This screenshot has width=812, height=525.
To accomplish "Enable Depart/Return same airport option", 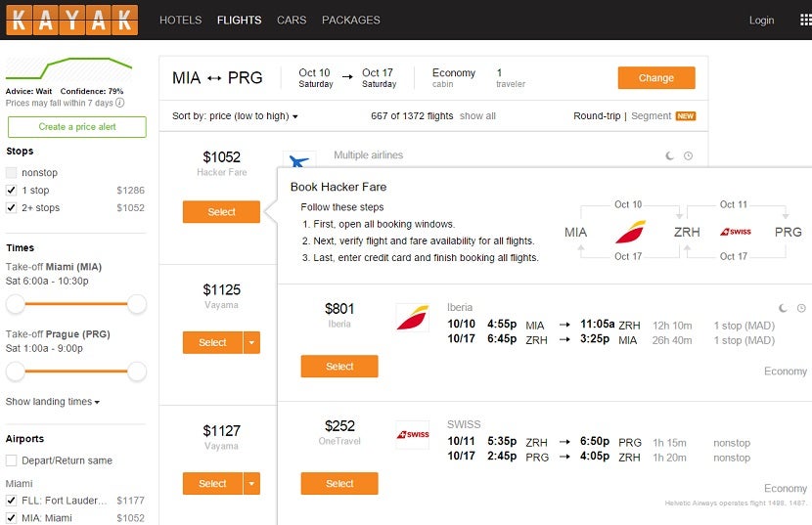I will (x=11, y=460).
